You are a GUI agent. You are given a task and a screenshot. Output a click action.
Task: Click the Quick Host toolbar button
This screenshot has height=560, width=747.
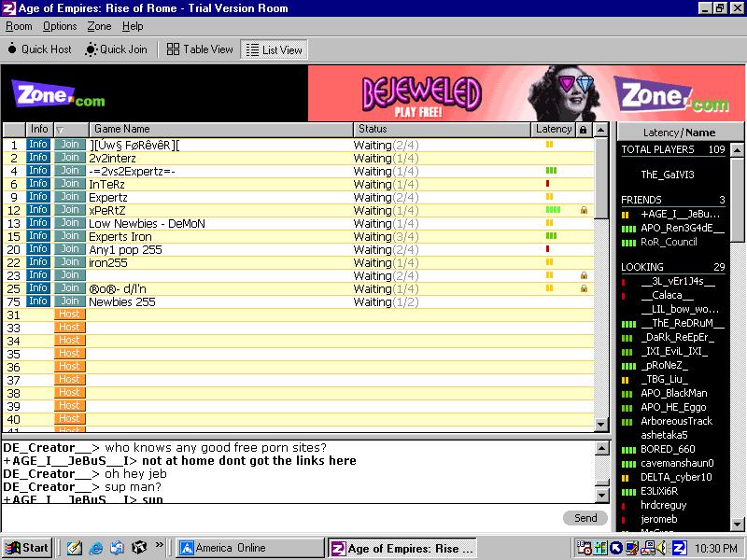(x=39, y=49)
